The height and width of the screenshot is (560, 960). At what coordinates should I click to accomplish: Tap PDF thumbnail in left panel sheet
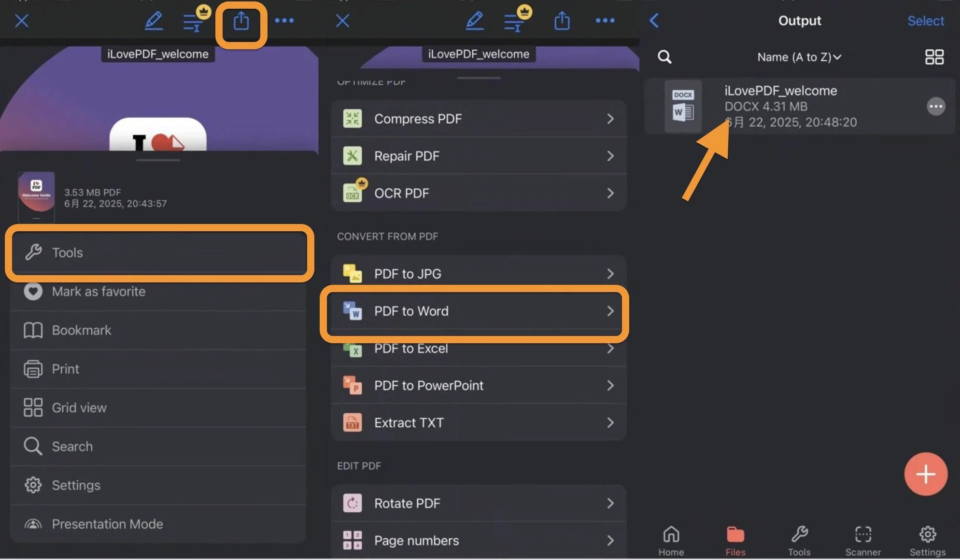[36, 197]
